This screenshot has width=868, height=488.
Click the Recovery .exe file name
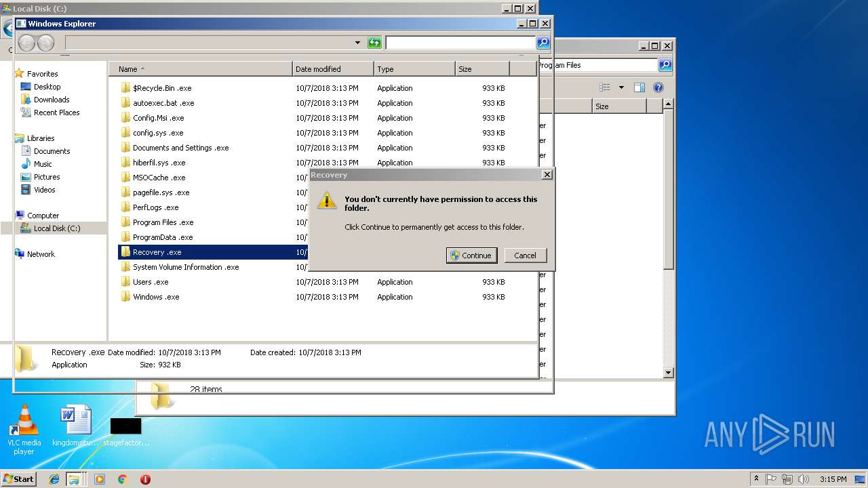coord(157,252)
